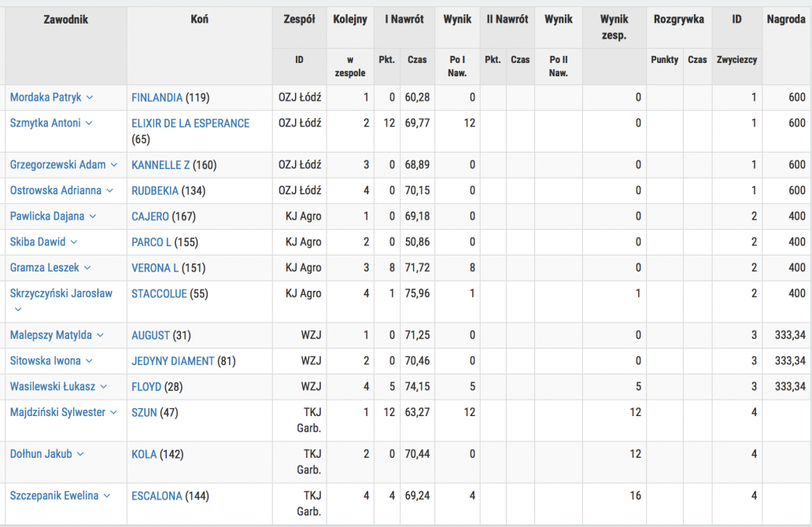This screenshot has height=527, width=812.
Task: Click the chevron after Szczepanik Ewelina
Action: pos(107,496)
